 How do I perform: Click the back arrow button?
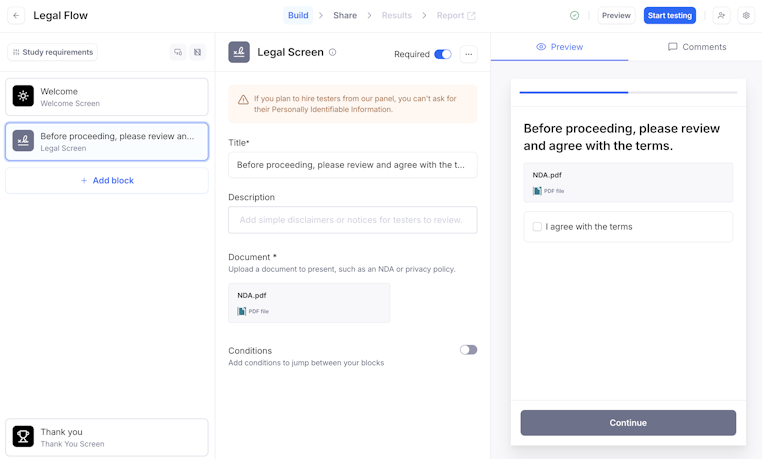(16, 16)
